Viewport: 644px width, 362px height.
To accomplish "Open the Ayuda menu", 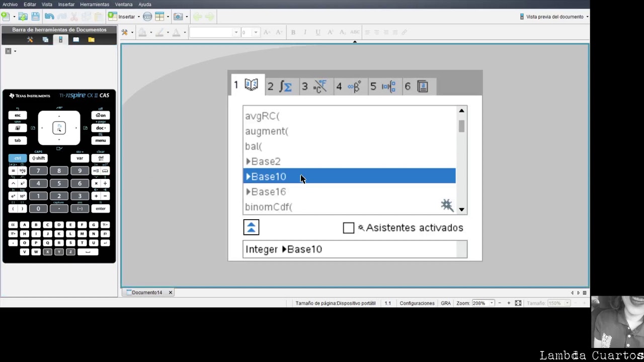I will tap(145, 5).
